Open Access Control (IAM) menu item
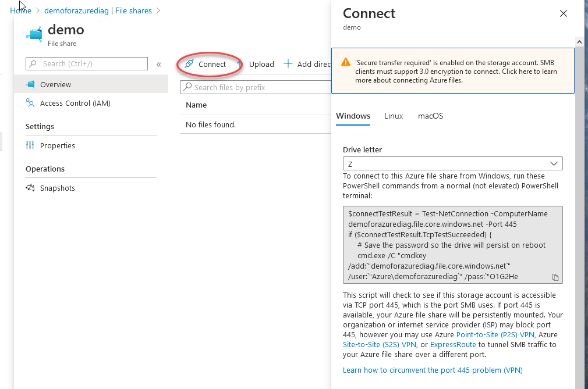 tap(91, 103)
